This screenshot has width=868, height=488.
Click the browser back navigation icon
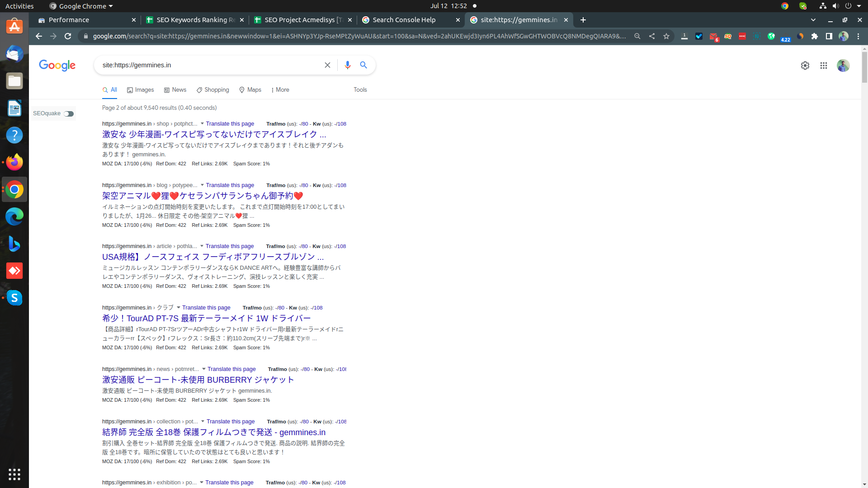pos(39,36)
